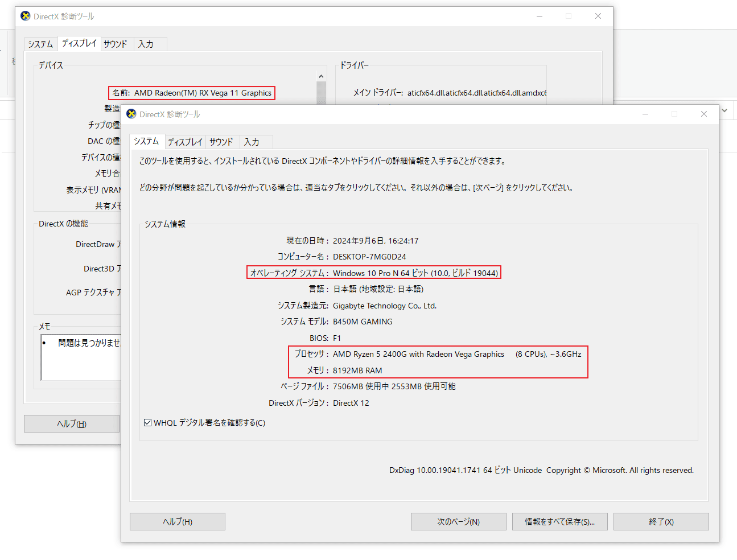Toggle the WHQL digital signature checkbox

pos(148,422)
